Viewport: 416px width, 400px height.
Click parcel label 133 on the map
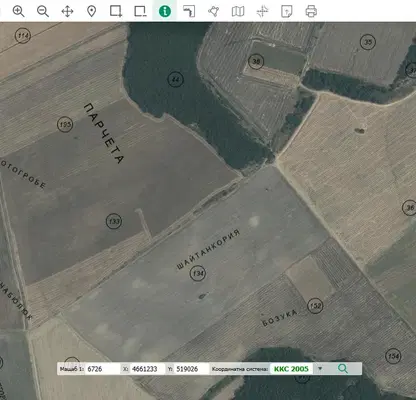pyautogui.click(x=114, y=221)
